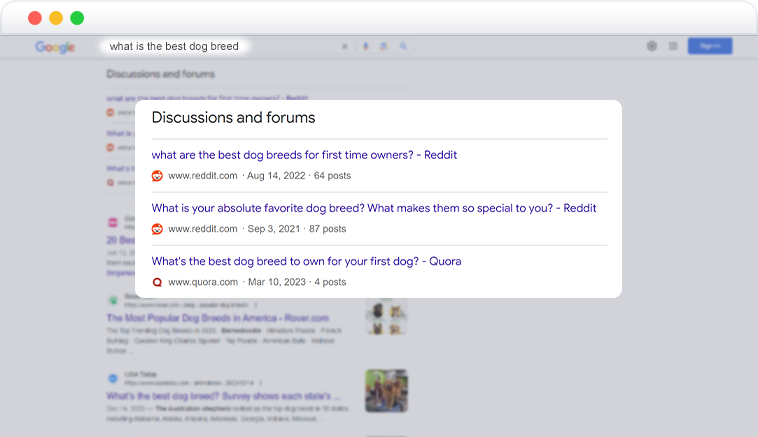The height and width of the screenshot is (437, 758).
Task: Close the window with the red button
Action: point(35,18)
